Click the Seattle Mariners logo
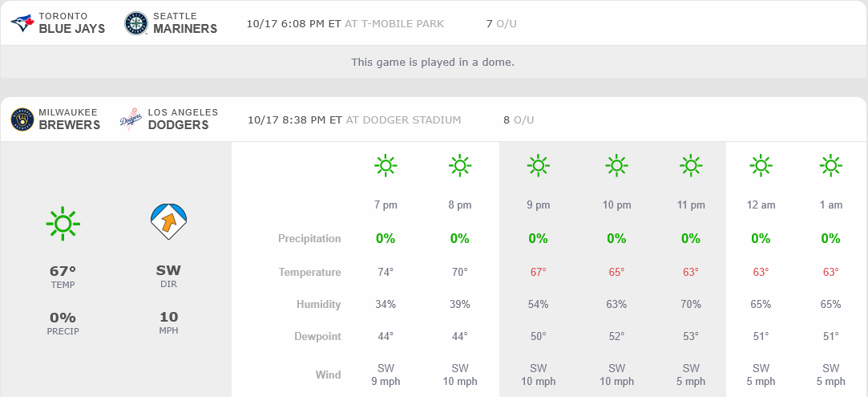Viewport: 868px width, 397px height. (136, 23)
